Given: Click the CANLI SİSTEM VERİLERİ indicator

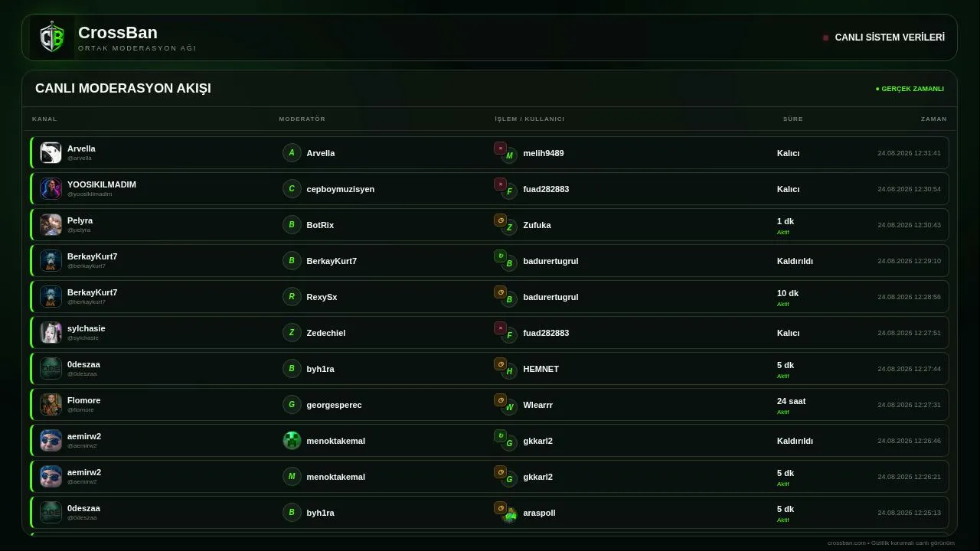Looking at the screenshot, I should tap(884, 37).
